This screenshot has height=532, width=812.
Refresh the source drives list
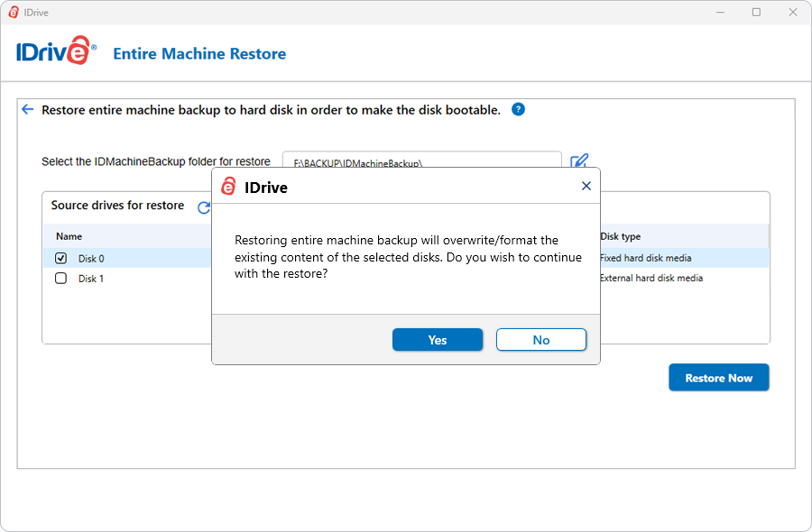click(x=204, y=207)
